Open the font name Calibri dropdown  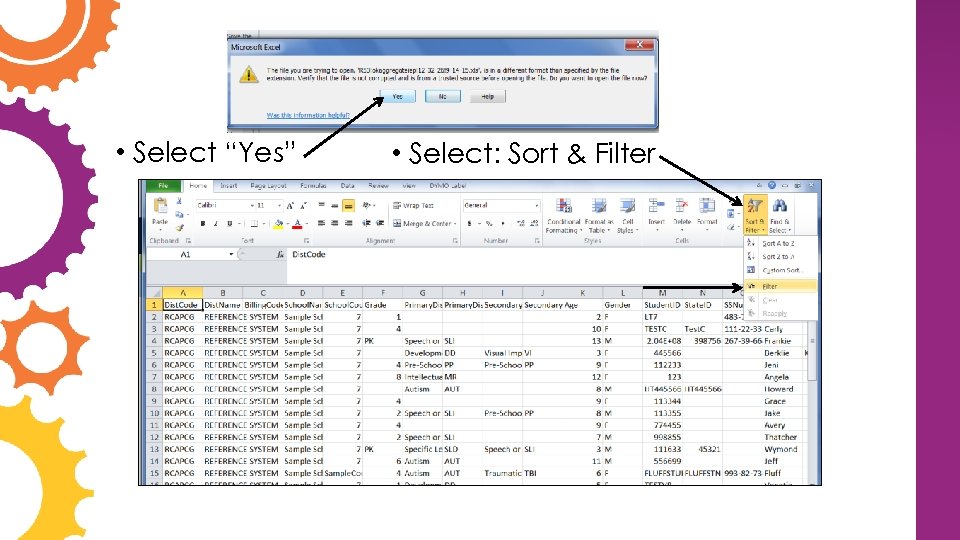pos(252,206)
